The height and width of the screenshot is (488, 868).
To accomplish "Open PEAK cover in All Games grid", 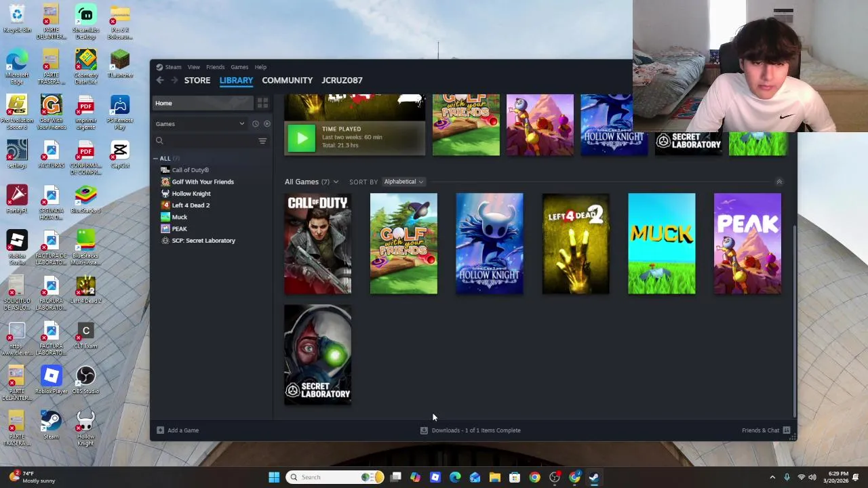I will click(747, 244).
